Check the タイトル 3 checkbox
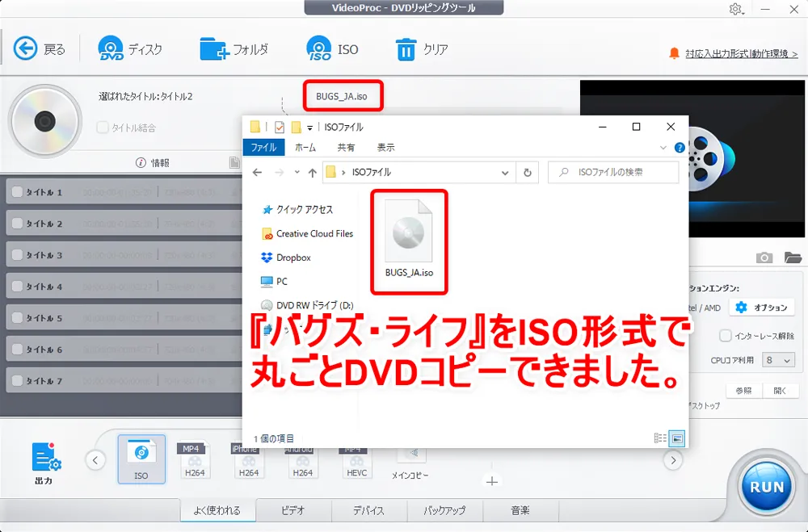This screenshot has height=532, width=808. click(17, 254)
